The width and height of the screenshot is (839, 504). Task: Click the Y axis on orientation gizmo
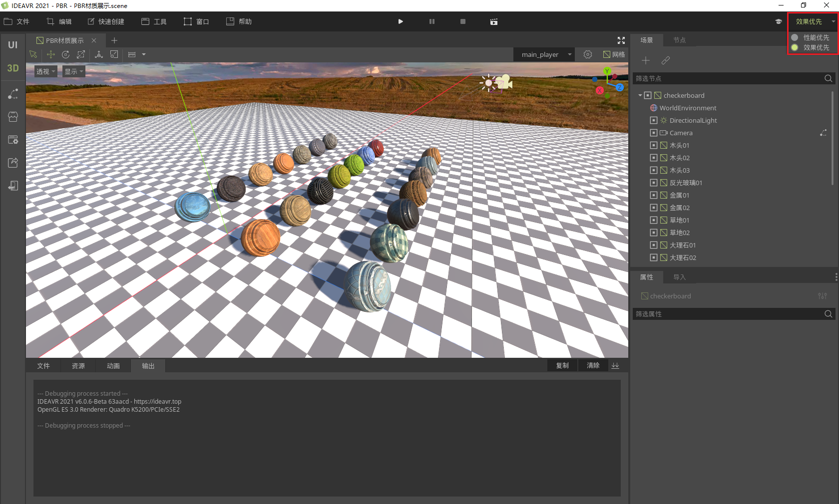click(607, 71)
